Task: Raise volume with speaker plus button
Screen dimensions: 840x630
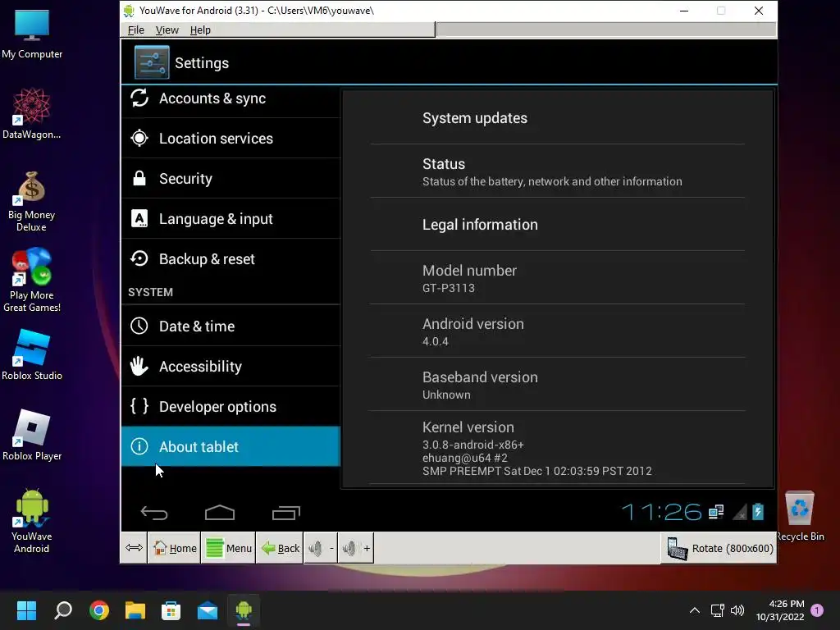Action: point(356,548)
